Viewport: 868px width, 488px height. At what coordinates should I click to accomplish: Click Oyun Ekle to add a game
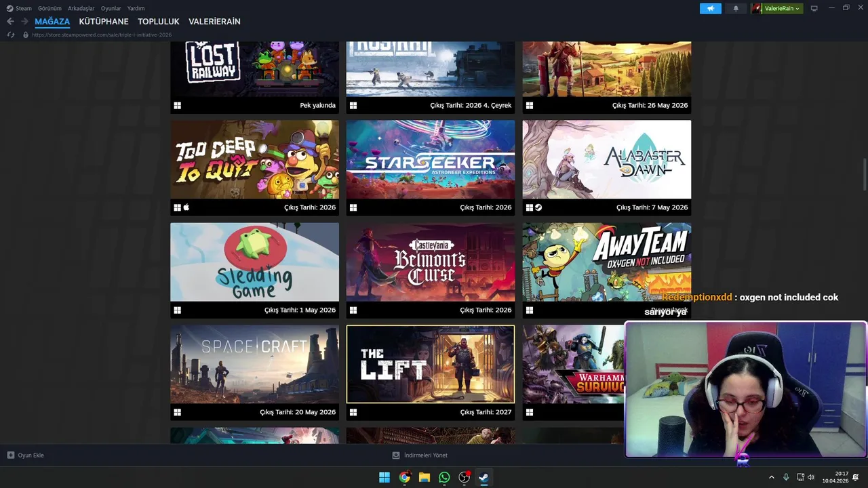coord(26,455)
